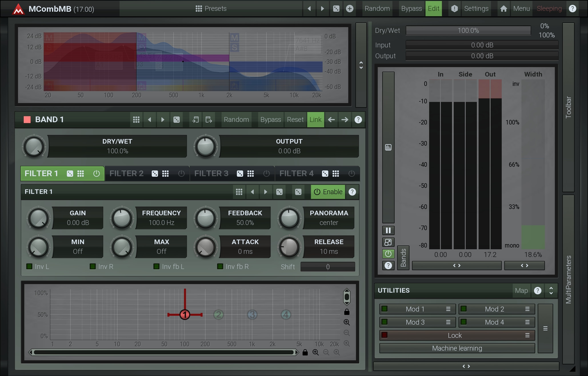
Task: Click the Machine learning button
Action: [457, 348]
